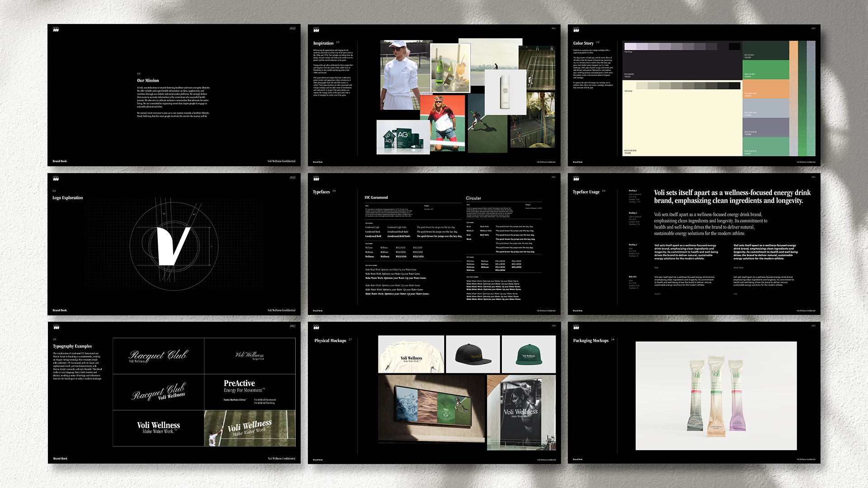Click the logo mark on the Packaging Mockups slide
The height and width of the screenshot is (488, 868).
tap(576, 327)
